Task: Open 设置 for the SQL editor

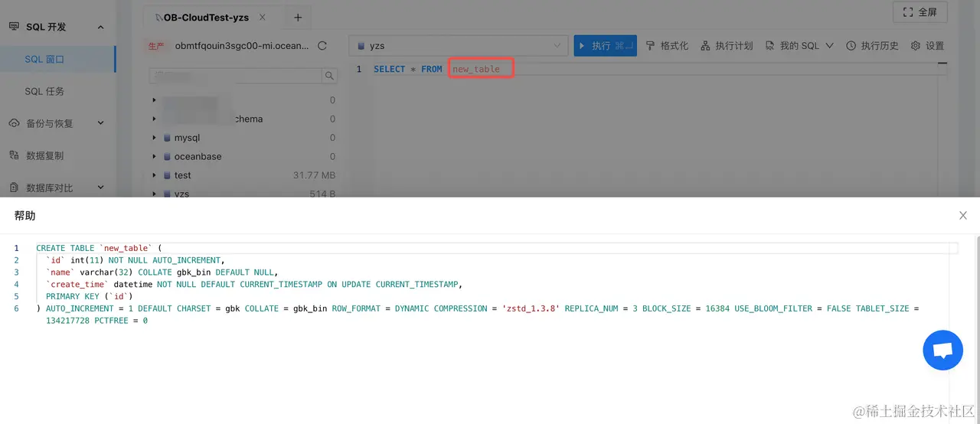Action: click(x=927, y=46)
